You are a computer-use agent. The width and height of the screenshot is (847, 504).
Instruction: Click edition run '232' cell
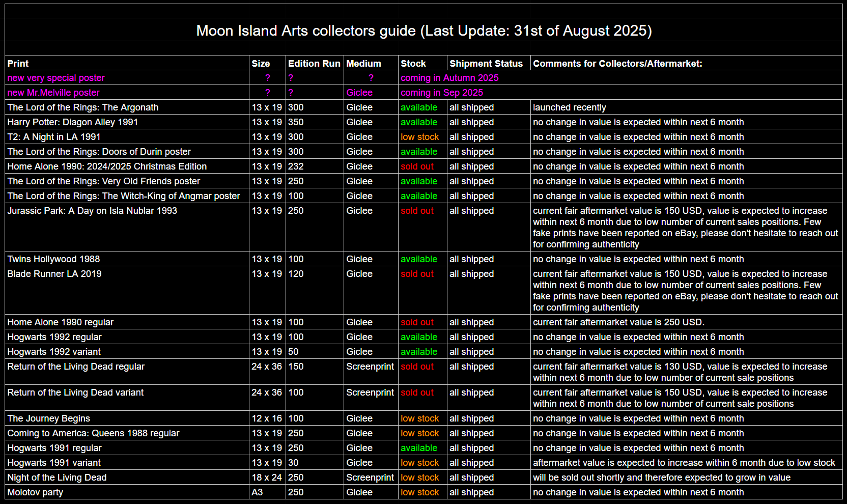(296, 166)
